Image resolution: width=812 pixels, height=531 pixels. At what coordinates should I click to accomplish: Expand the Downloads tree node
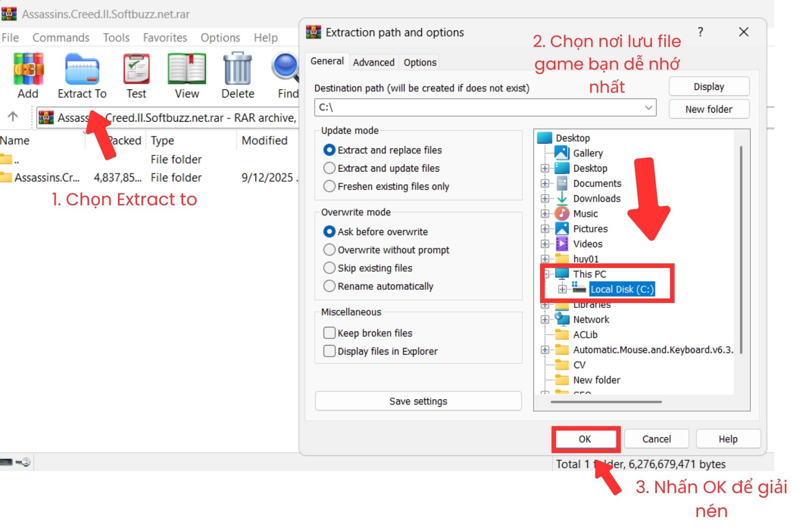pos(545,198)
